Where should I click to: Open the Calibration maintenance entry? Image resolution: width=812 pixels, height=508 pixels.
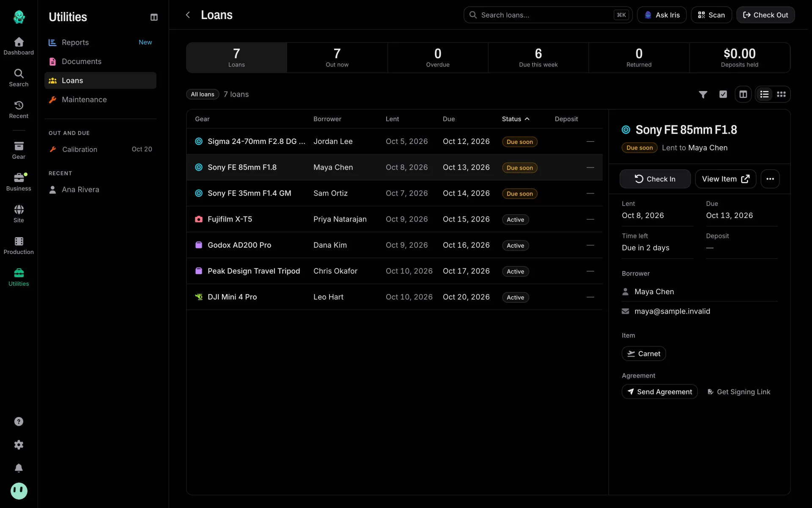tap(100, 149)
